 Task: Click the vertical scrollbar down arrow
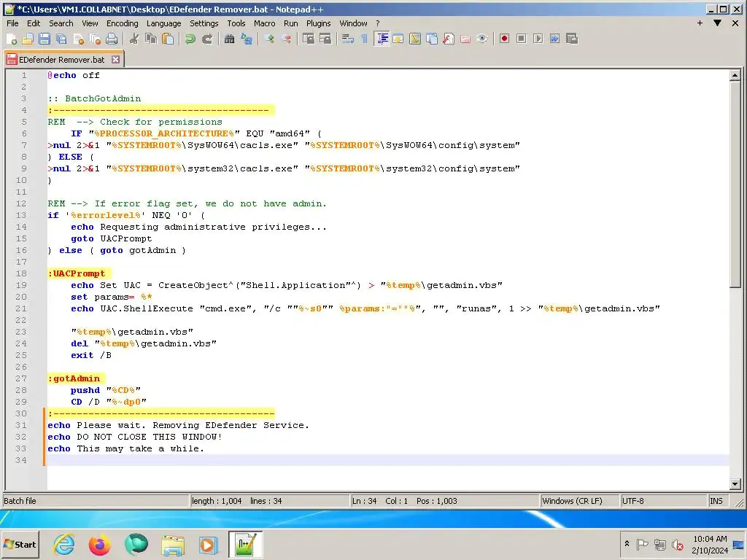pyautogui.click(x=735, y=484)
